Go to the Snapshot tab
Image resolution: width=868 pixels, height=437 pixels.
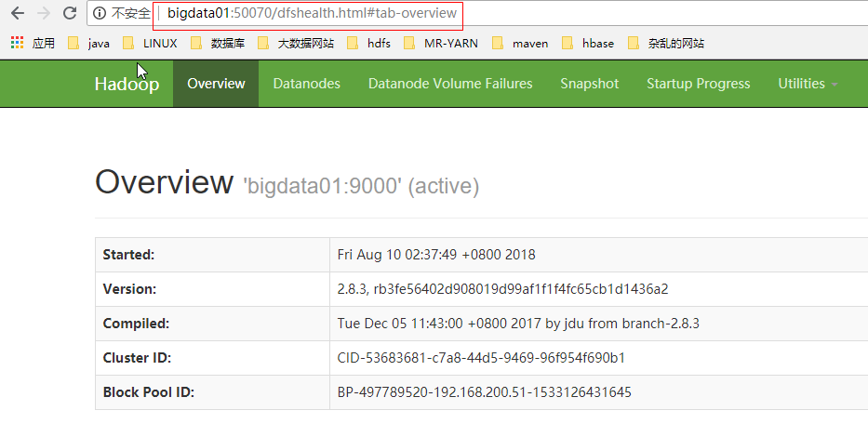tap(590, 84)
